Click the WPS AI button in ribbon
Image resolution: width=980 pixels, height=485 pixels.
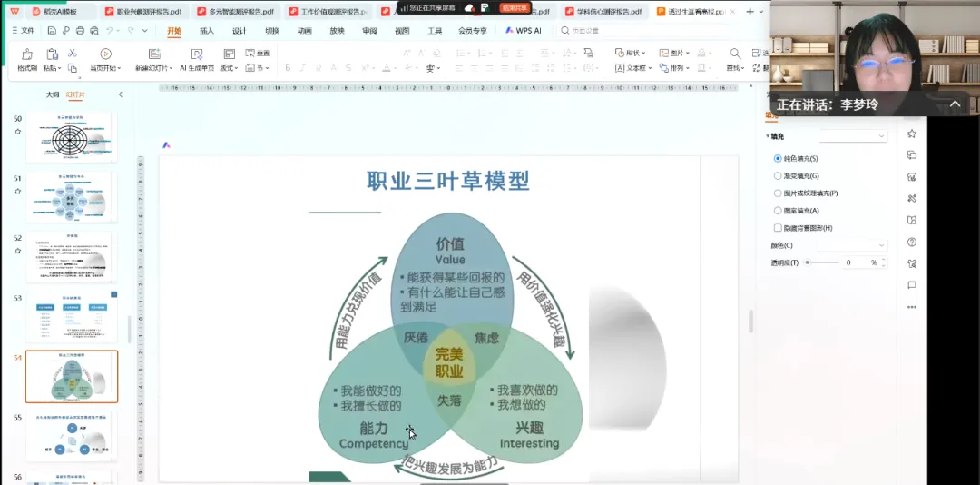pos(524,31)
